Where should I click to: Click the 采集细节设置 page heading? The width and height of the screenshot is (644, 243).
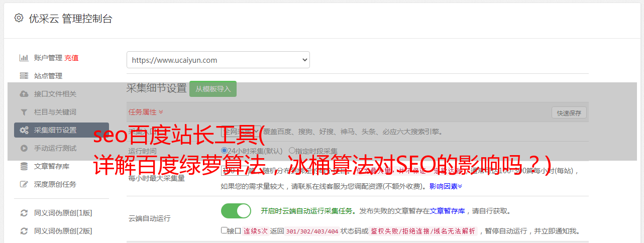pyautogui.click(x=157, y=88)
